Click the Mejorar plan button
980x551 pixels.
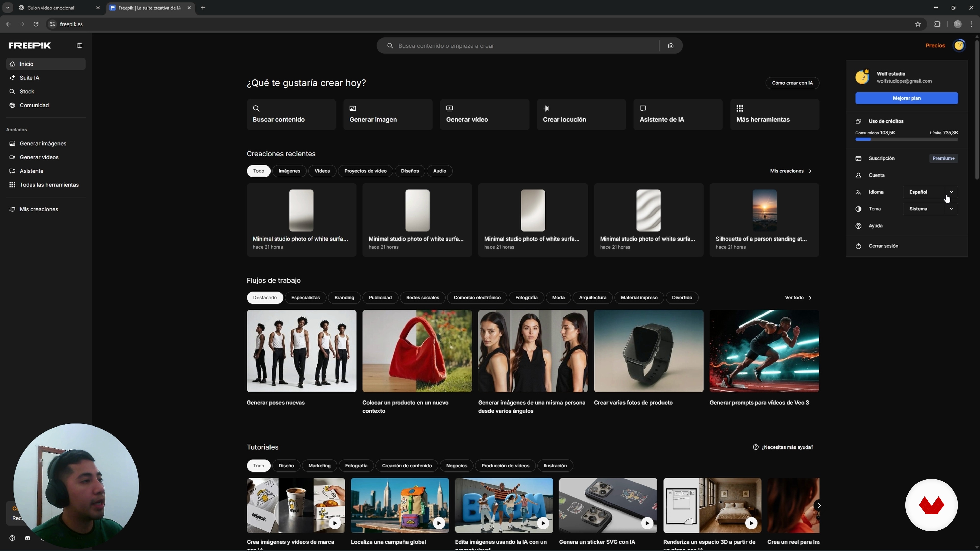coord(906,98)
